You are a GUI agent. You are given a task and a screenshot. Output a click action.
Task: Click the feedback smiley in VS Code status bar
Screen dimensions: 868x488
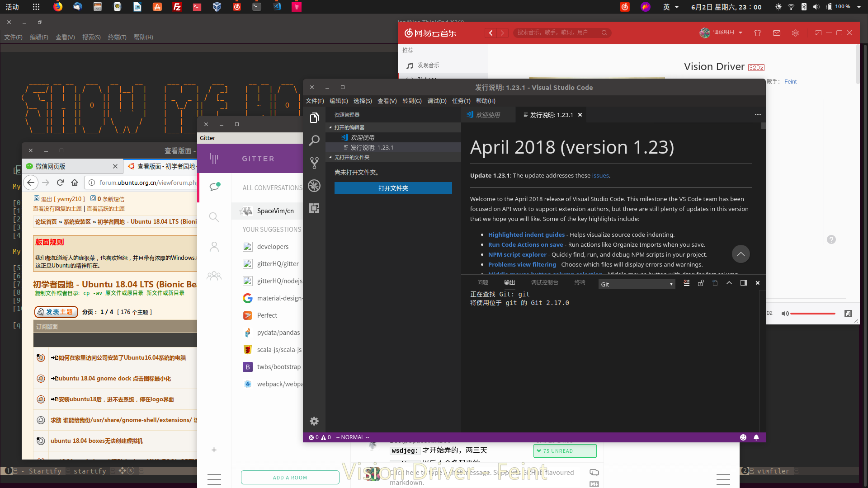click(x=743, y=437)
